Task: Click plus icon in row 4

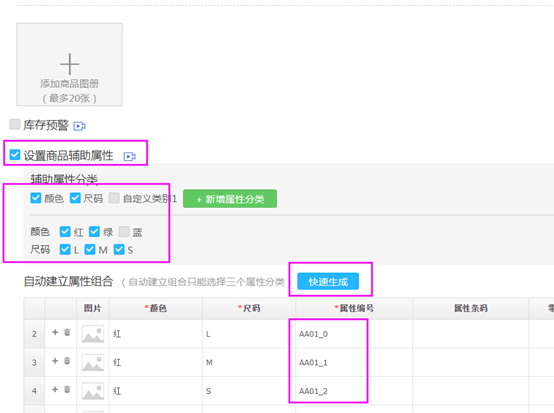Action: [x=55, y=389]
